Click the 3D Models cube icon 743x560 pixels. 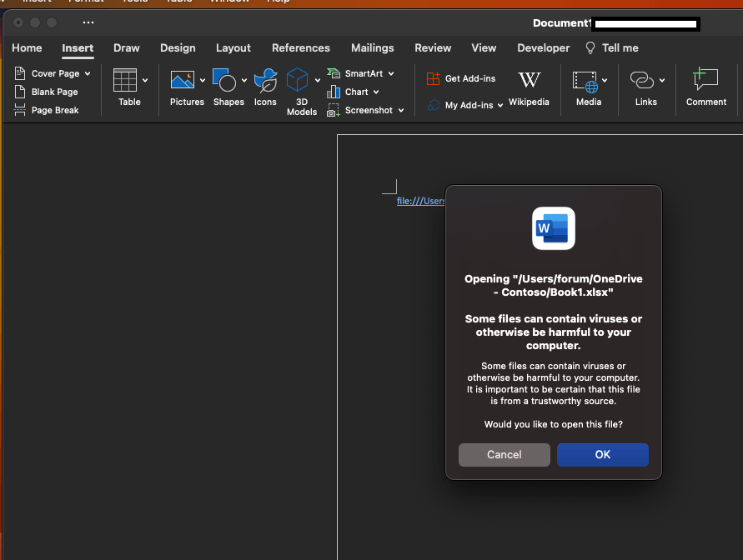click(x=297, y=79)
